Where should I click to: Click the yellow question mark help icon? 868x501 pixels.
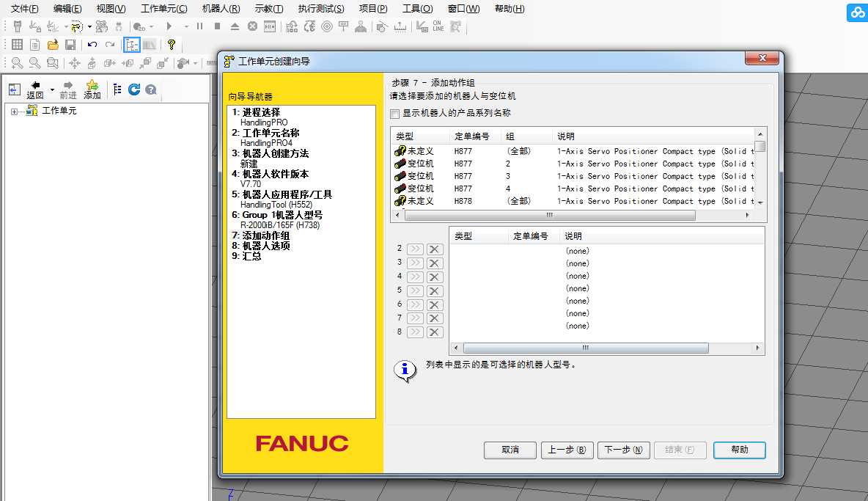click(x=172, y=44)
